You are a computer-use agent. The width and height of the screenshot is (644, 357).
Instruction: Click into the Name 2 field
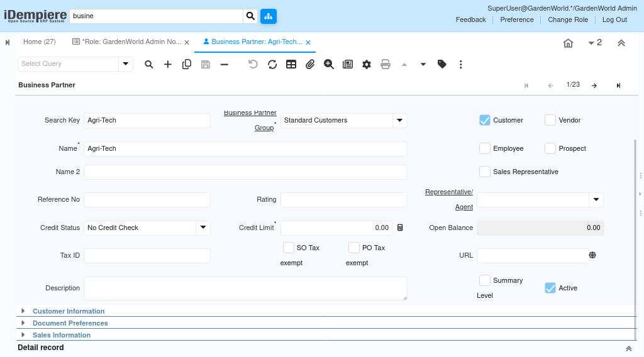click(x=246, y=172)
